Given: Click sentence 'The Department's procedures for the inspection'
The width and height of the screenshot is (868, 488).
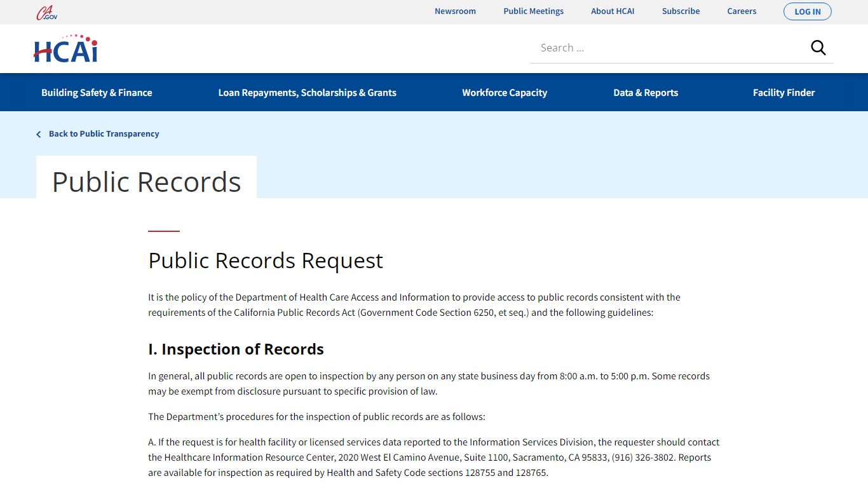Looking at the screenshot, I should tap(316, 417).
